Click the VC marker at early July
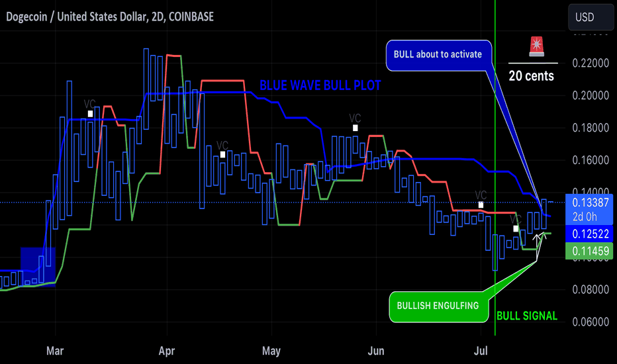 (481, 199)
